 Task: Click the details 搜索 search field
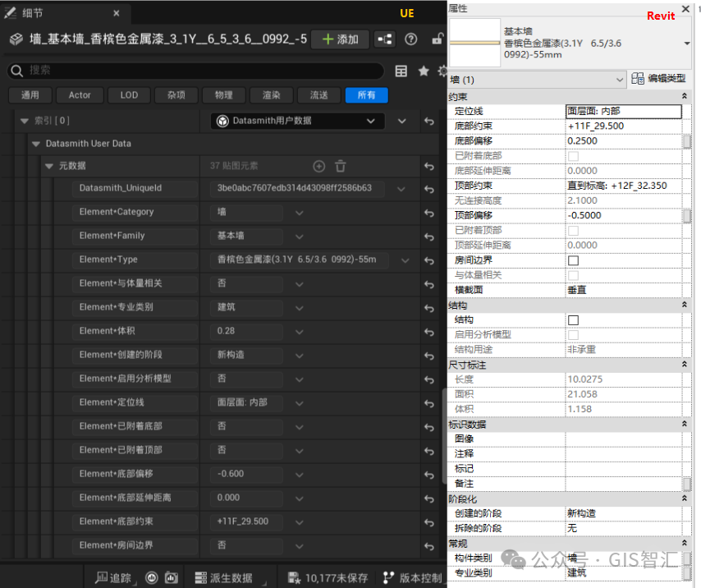[196, 71]
